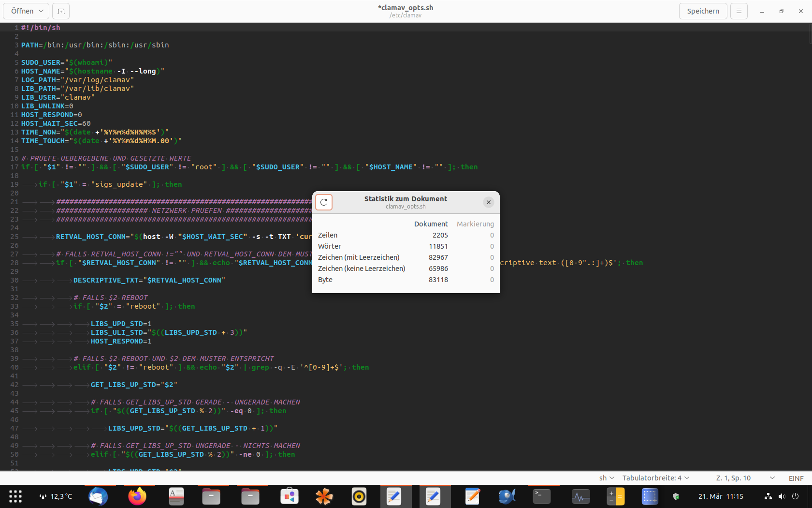Place cursor on line 3 PATH assignment
This screenshot has height=508, width=812.
(95, 45)
